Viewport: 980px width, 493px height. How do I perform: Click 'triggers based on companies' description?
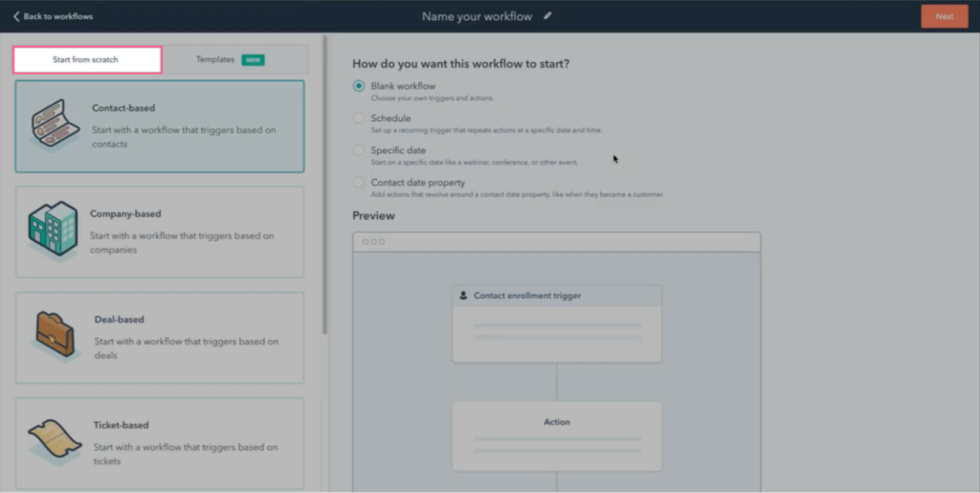[x=182, y=242]
